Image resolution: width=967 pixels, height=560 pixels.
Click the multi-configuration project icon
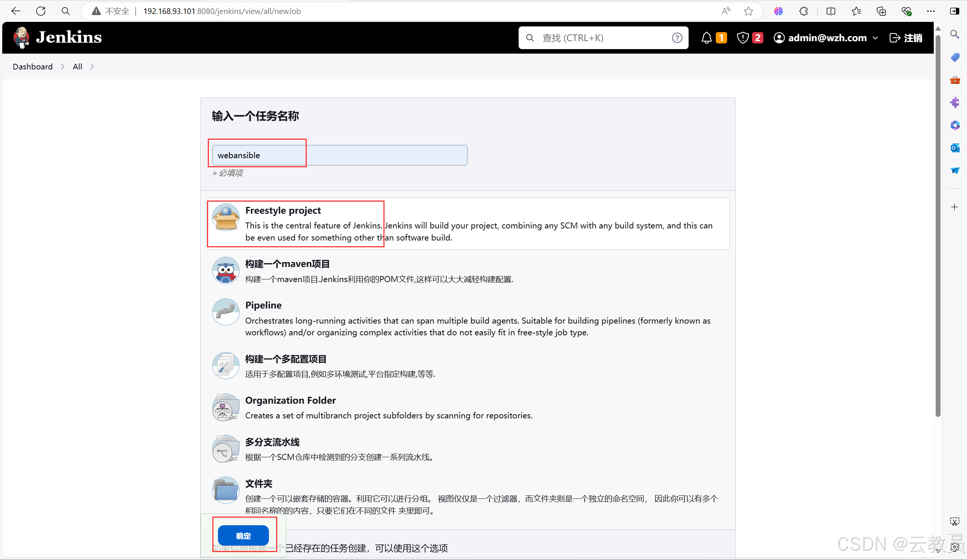point(226,366)
